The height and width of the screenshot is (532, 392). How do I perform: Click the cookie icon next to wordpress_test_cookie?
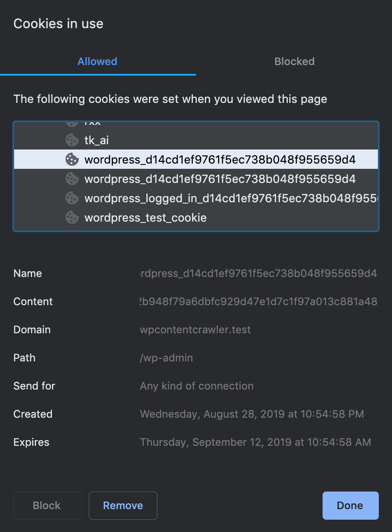click(72, 217)
